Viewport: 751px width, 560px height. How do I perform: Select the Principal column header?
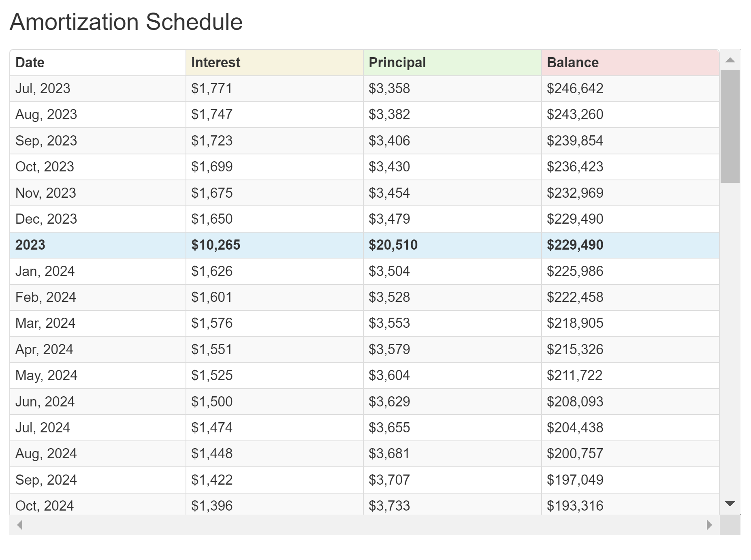[397, 62]
